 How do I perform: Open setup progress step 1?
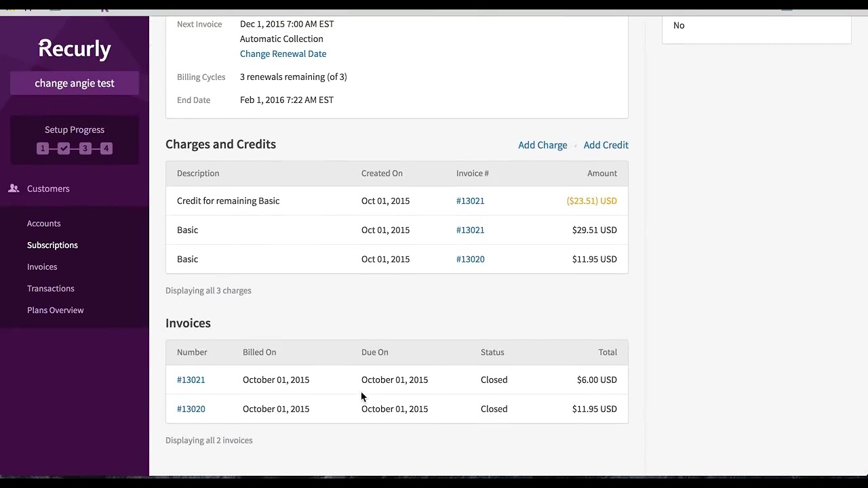coord(43,148)
